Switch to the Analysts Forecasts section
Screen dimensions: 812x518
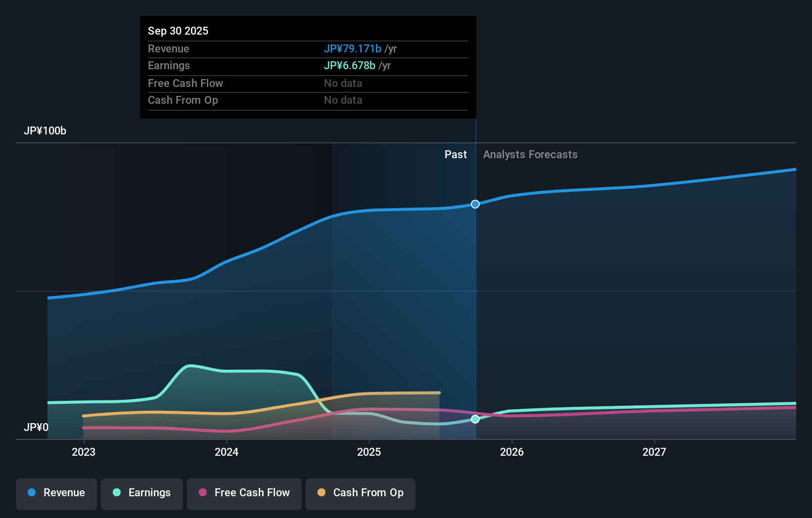coord(530,154)
